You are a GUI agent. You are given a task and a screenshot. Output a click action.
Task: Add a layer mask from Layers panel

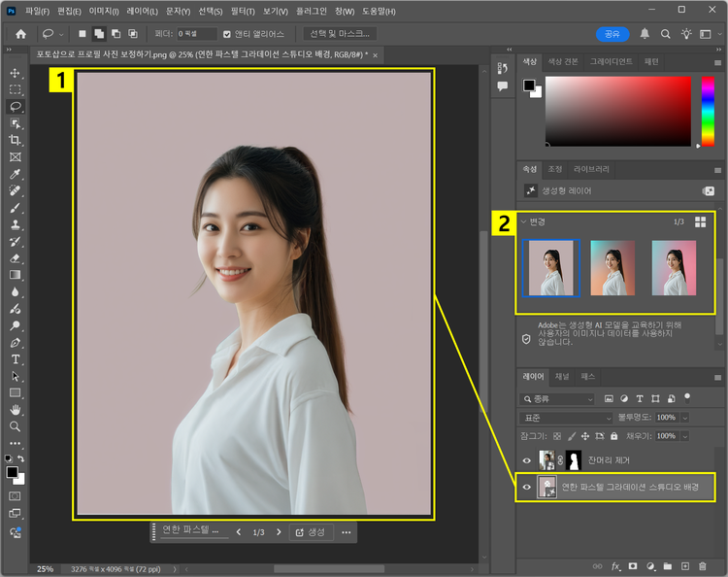[632, 565]
